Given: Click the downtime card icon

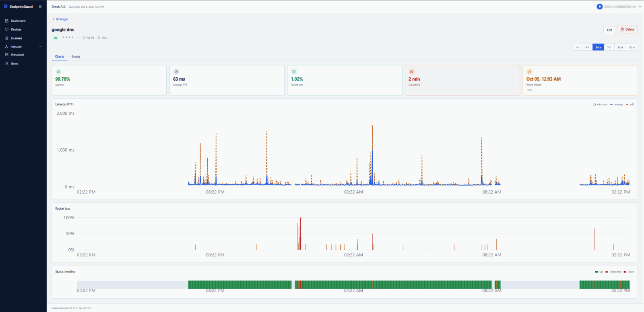Looking at the screenshot, I should tap(411, 72).
